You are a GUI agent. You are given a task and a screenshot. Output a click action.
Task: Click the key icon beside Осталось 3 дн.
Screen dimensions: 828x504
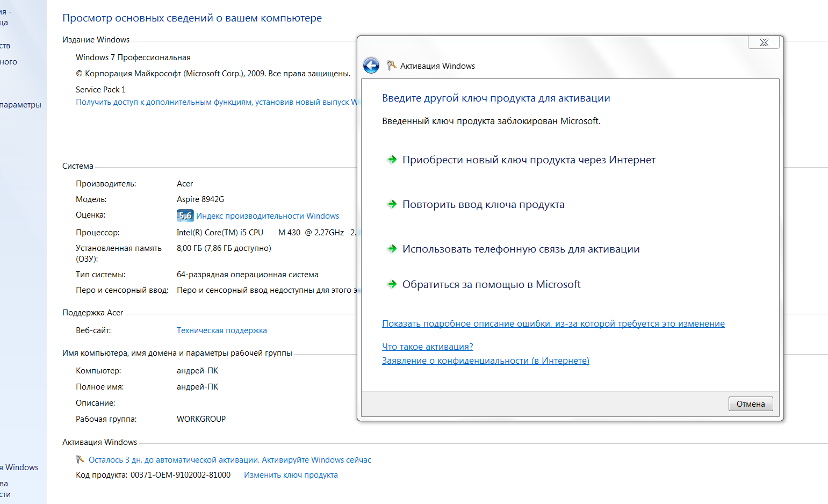pyautogui.click(x=80, y=459)
